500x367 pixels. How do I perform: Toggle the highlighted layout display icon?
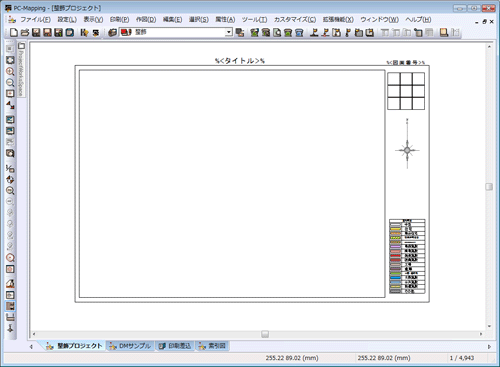tap(10, 306)
